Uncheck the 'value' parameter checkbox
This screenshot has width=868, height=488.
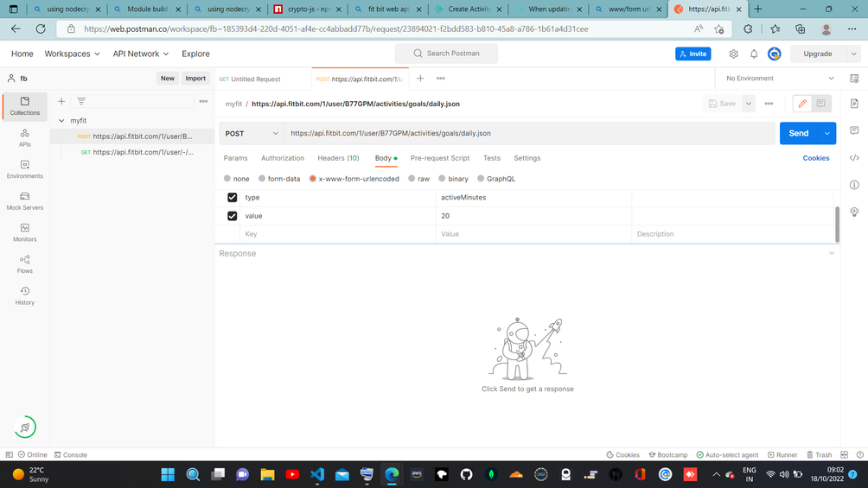pos(232,216)
